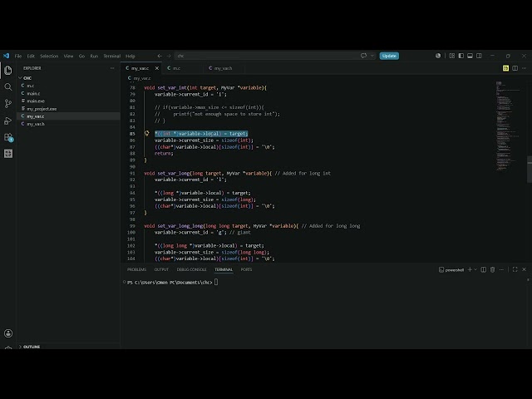Toggle the bottom panel visibility
The width and height of the screenshot is (532, 399).
(470, 56)
